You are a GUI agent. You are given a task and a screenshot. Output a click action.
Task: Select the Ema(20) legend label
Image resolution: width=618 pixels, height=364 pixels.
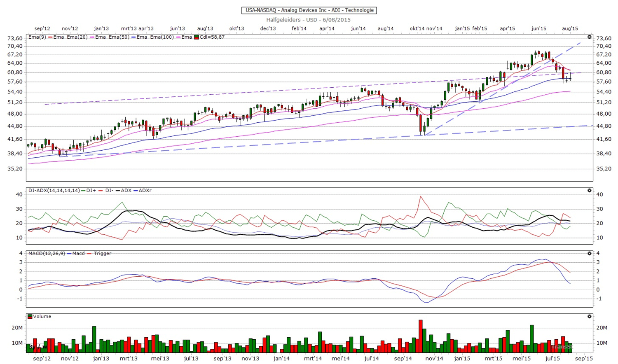78,37
